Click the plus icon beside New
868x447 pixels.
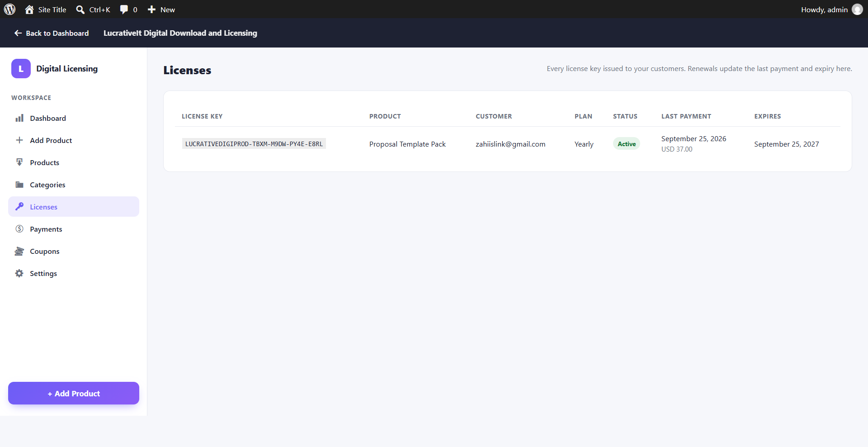click(151, 10)
